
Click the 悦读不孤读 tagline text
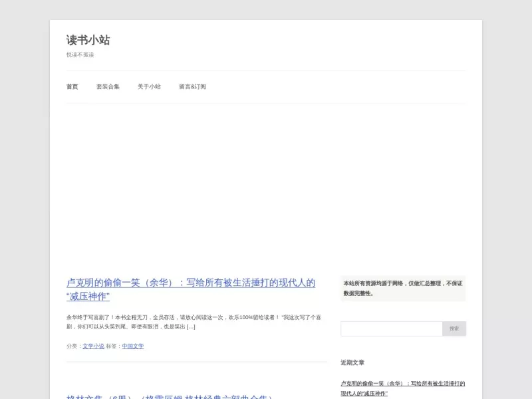point(80,55)
